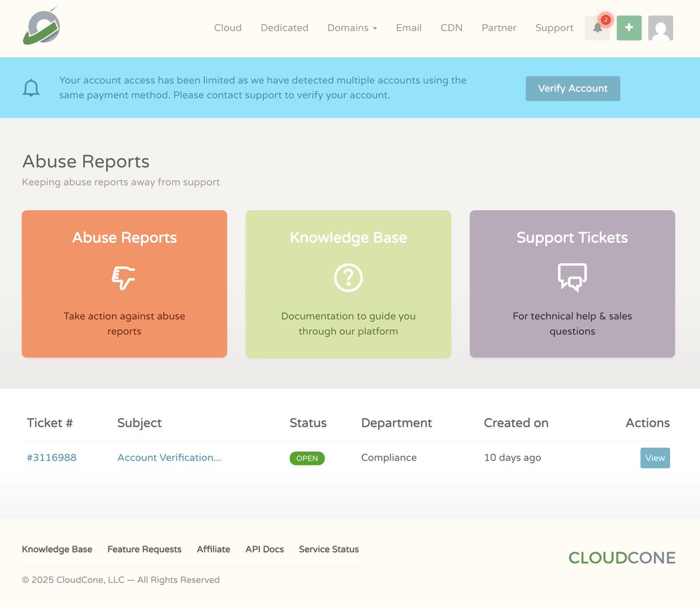Image resolution: width=700 pixels, height=607 pixels.
Task: View ticket #3116988 using the View button
Action: pyautogui.click(x=655, y=458)
